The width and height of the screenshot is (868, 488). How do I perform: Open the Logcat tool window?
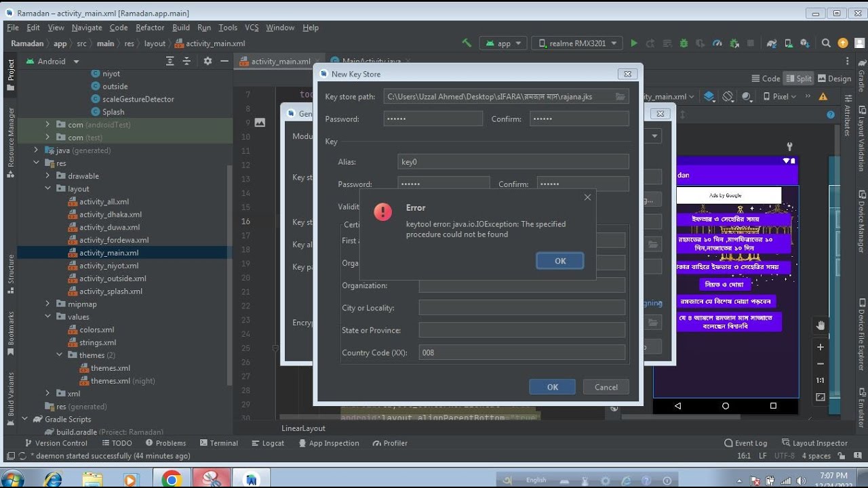click(x=267, y=443)
